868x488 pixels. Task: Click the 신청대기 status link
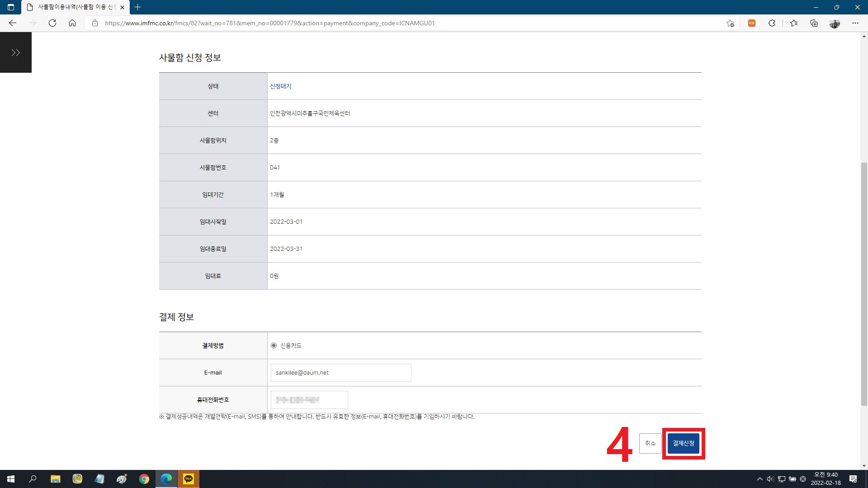tap(280, 86)
